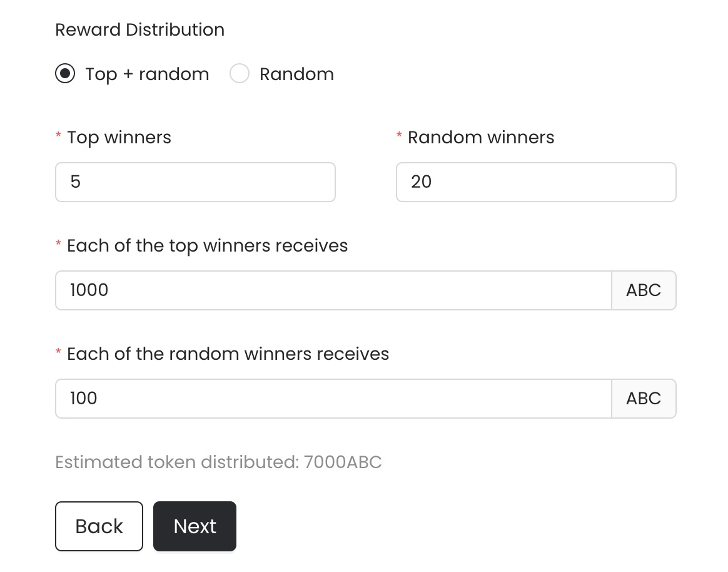Click the 'Random winners' field label
Screen dimensions: 728x572
point(481,138)
